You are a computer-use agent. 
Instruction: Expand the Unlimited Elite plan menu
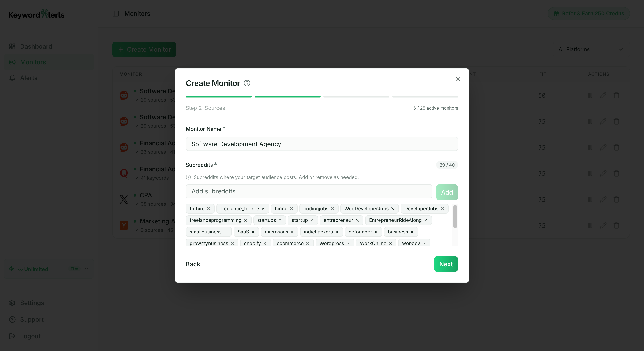point(87,269)
